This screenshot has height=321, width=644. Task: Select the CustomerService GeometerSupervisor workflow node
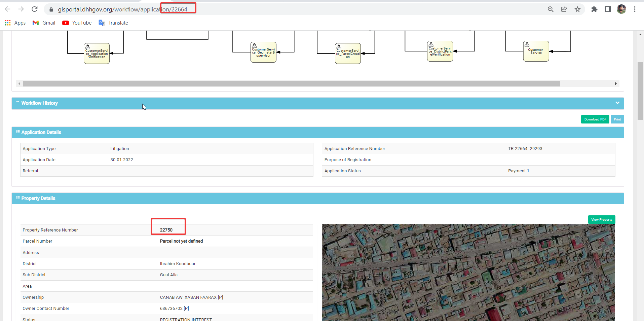point(263,52)
